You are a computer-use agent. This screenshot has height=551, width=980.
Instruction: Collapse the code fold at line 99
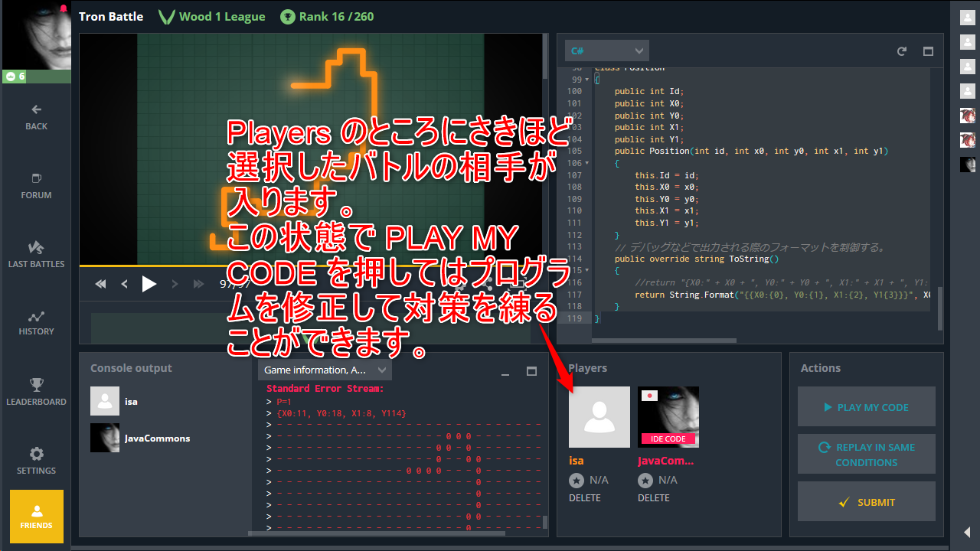coord(586,80)
